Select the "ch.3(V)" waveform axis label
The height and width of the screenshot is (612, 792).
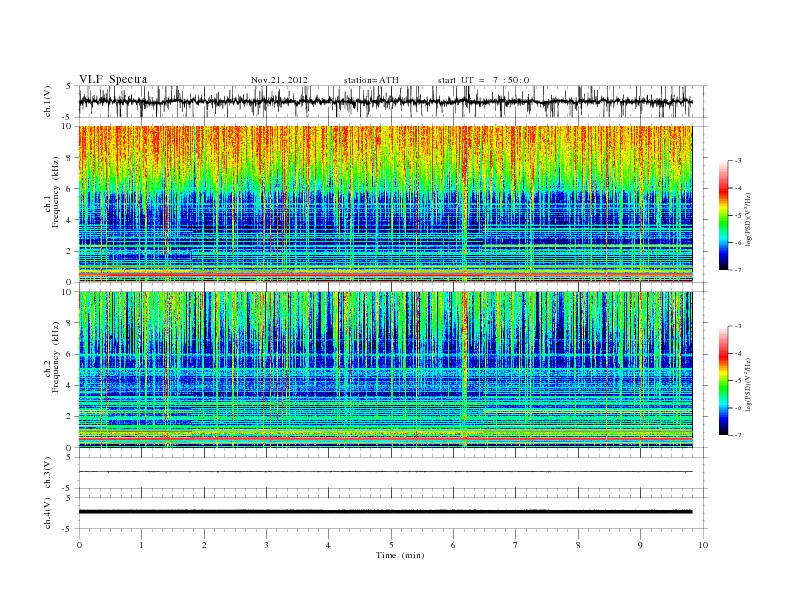48,473
